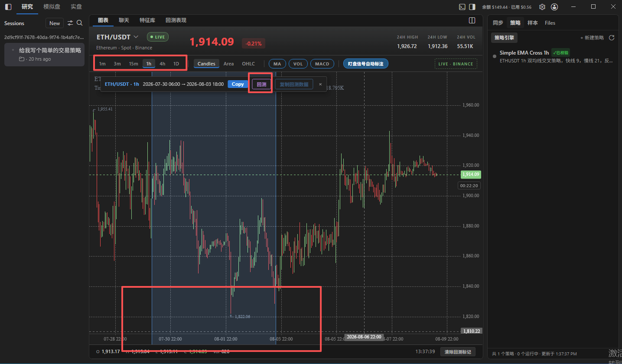Open the terminal console icon
Viewport: 622px width, 364px height.
pyautogui.click(x=462, y=7)
